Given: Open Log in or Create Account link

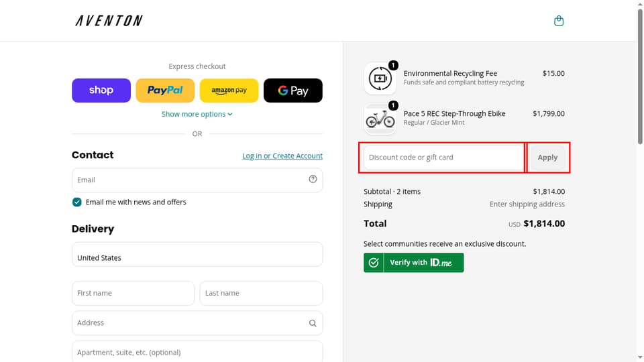Looking at the screenshot, I should (282, 156).
